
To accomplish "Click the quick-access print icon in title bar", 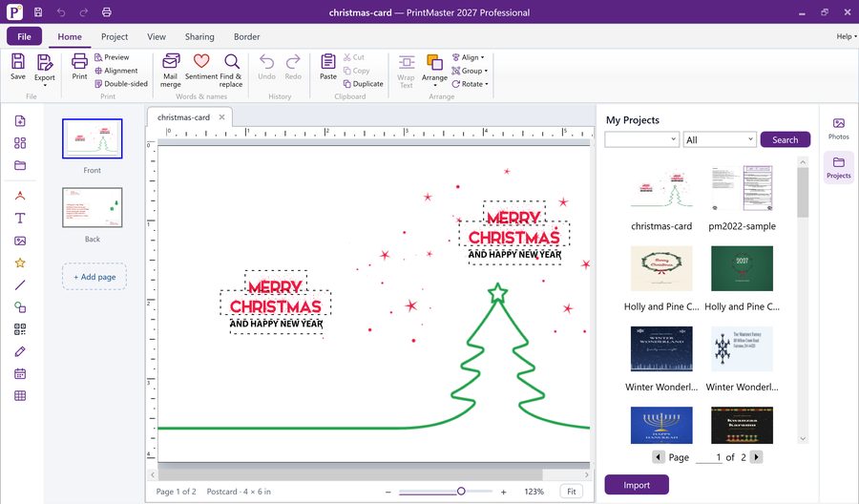I will click(106, 12).
